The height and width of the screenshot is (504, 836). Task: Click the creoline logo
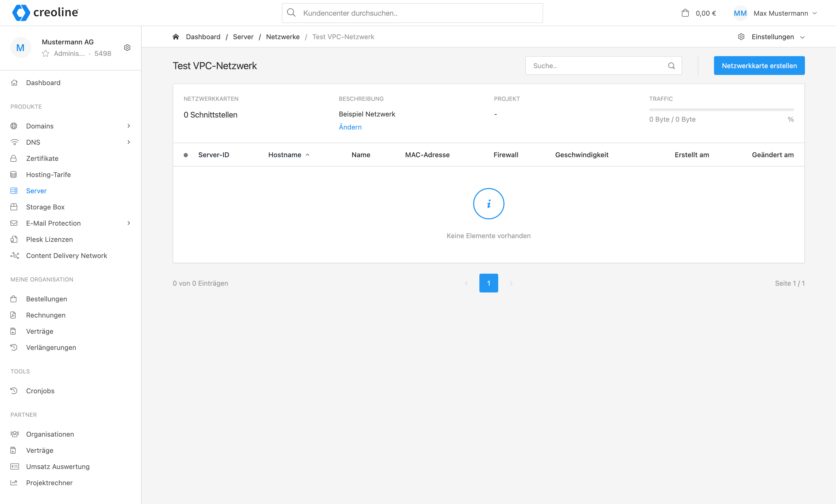point(45,13)
